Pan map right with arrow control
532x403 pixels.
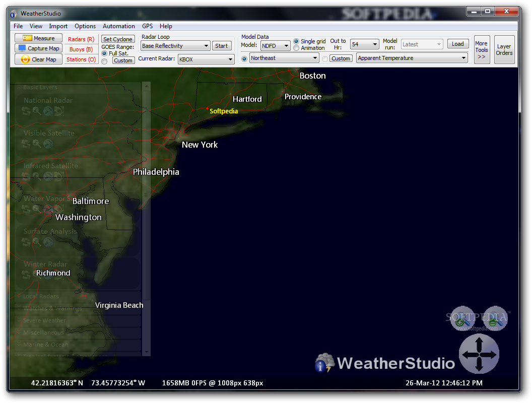pos(490,355)
